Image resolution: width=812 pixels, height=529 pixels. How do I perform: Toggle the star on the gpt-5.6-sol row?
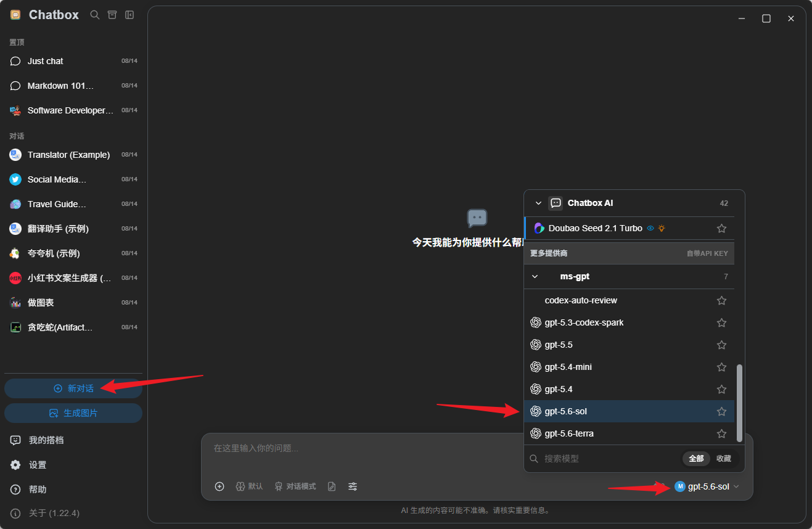click(x=721, y=411)
